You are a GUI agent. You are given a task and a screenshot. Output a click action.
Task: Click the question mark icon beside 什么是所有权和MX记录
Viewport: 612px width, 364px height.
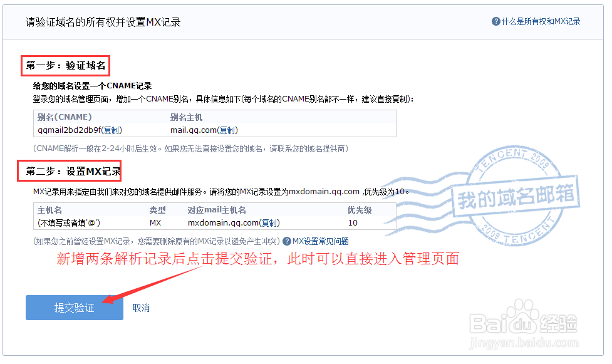(x=495, y=21)
